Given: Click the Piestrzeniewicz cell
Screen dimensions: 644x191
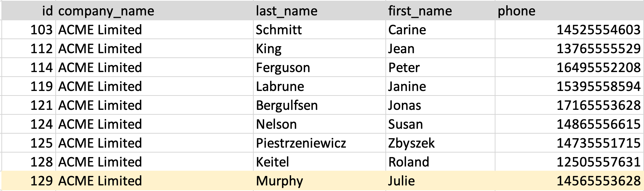Looking at the screenshot, I should (x=301, y=143).
